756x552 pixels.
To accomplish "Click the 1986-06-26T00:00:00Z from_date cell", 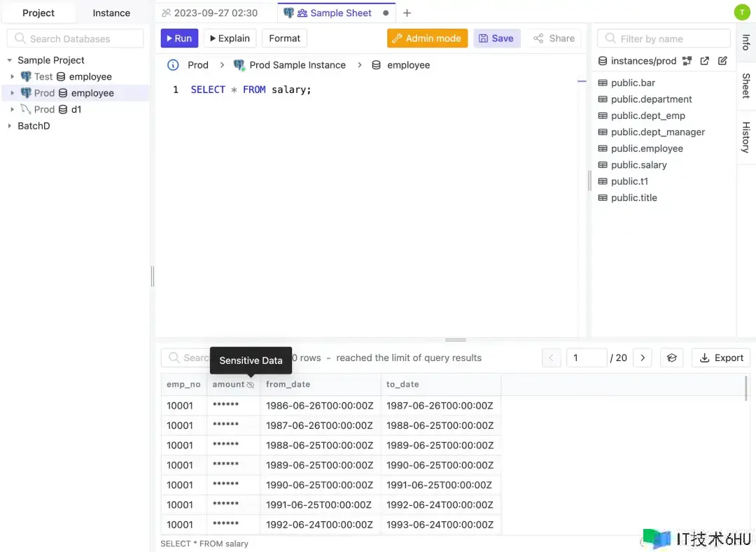I will coord(320,406).
